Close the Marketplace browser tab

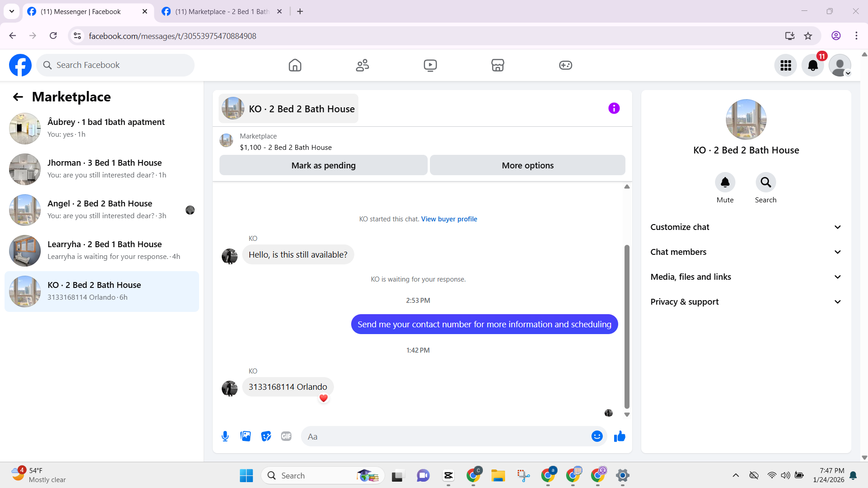(279, 12)
